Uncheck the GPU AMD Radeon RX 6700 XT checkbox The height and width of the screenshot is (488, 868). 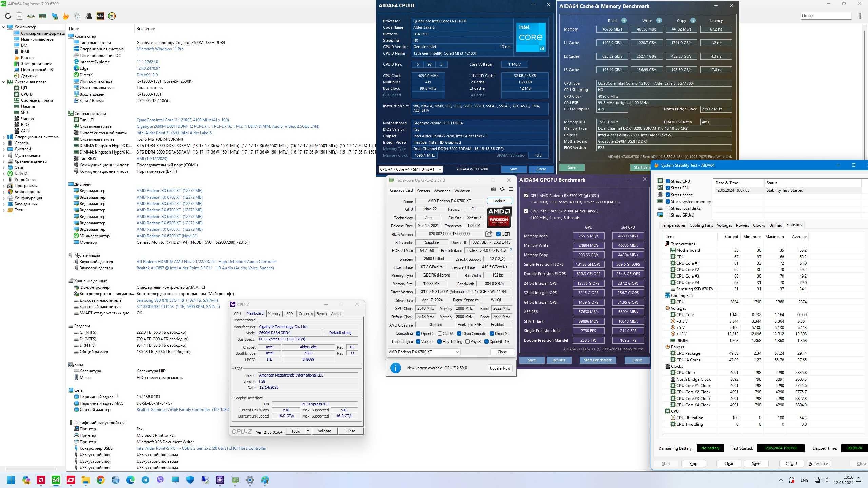point(526,196)
